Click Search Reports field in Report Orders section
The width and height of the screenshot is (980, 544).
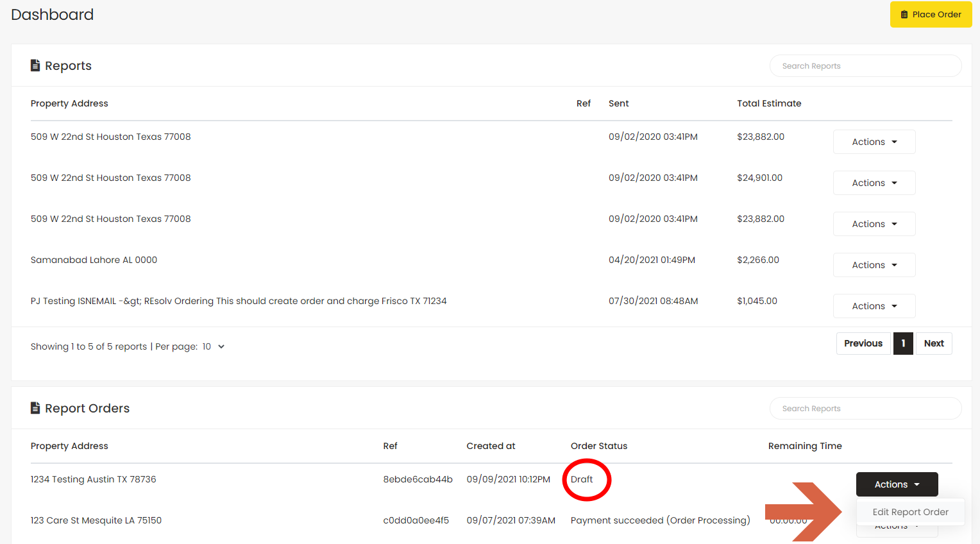pyautogui.click(x=865, y=408)
